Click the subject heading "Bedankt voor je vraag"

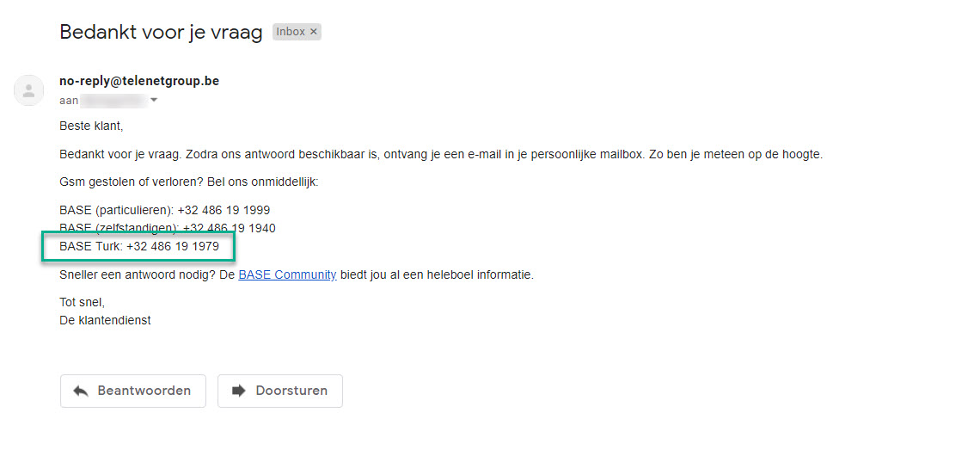pyautogui.click(x=162, y=33)
